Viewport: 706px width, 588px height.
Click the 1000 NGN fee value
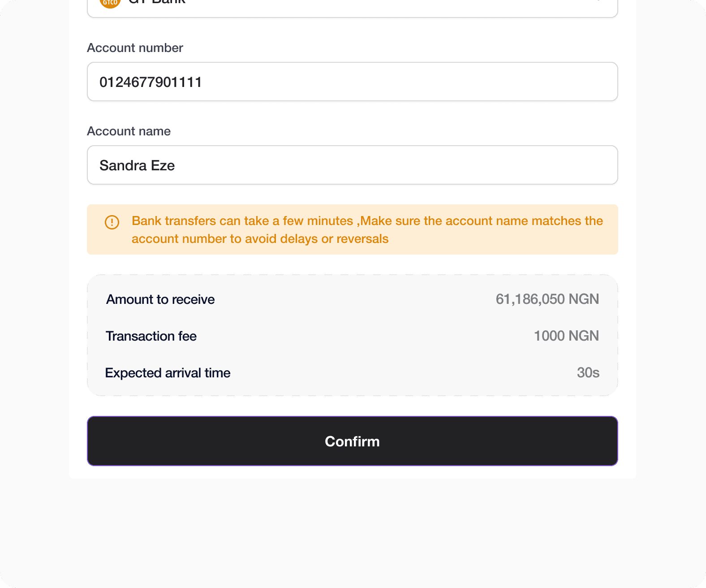pos(566,336)
